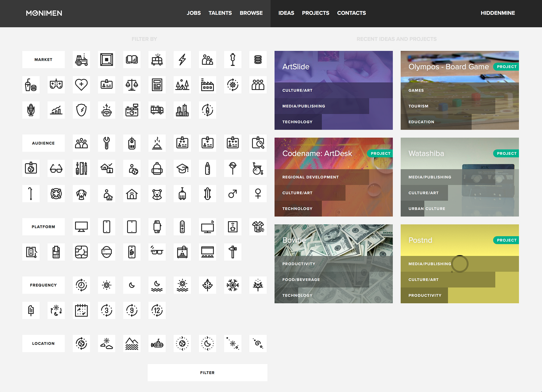542x392 pixels.
Task: Choose the scales of justice icon
Action: click(x=132, y=85)
